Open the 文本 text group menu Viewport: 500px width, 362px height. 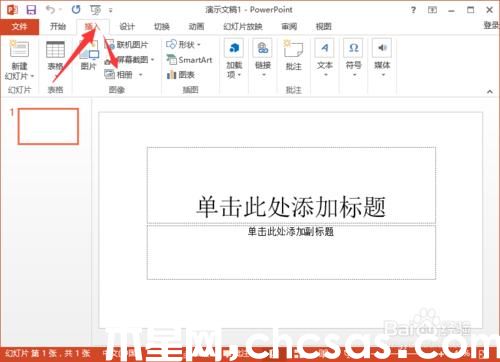(x=325, y=58)
